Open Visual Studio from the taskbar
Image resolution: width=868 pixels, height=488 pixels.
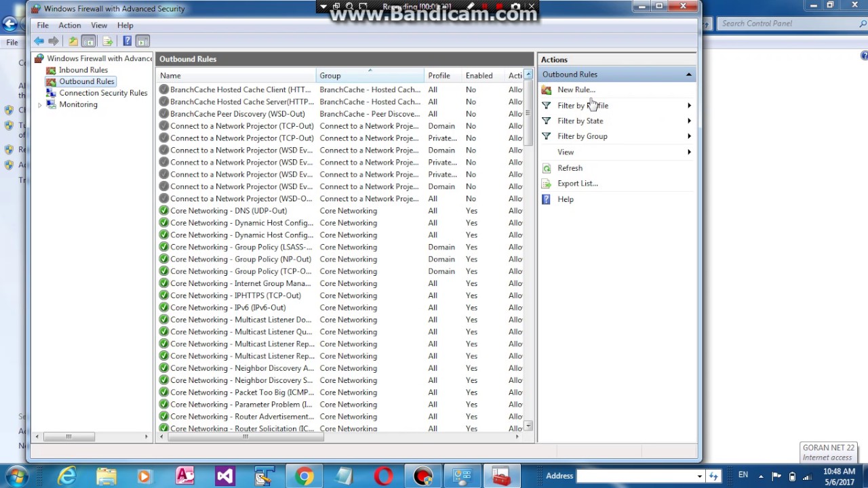pyautogui.click(x=224, y=476)
